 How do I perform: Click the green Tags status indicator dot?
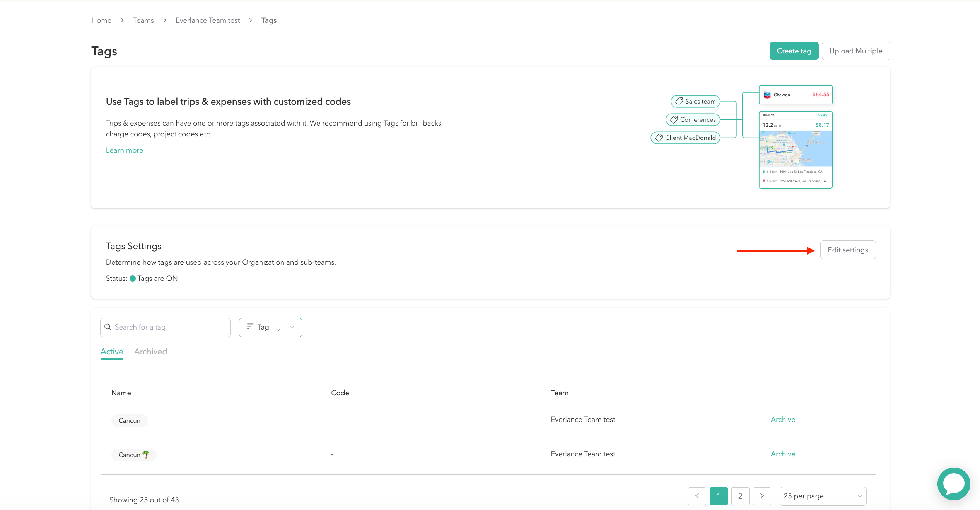(133, 279)
